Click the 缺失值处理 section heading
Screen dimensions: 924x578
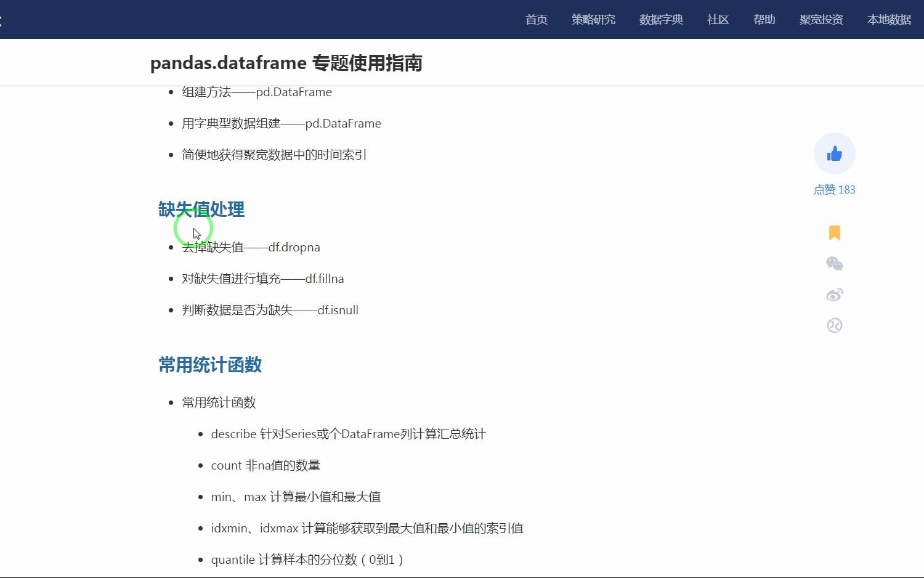(x=201, y=210)
